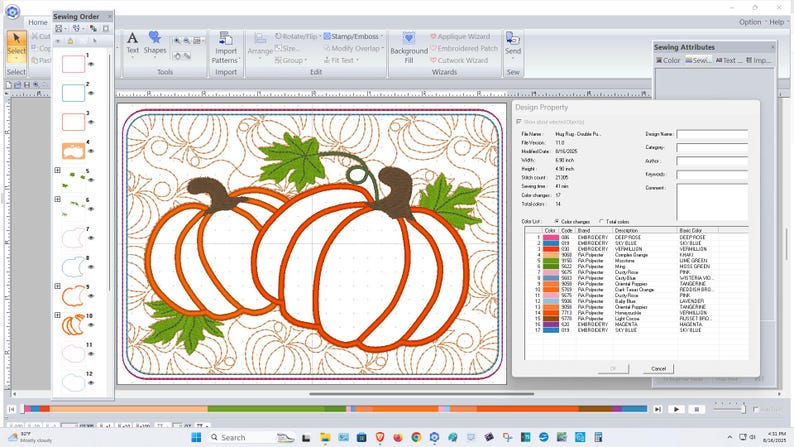Expand sewing order group 10
794x447 pixels.
[58, 315]
